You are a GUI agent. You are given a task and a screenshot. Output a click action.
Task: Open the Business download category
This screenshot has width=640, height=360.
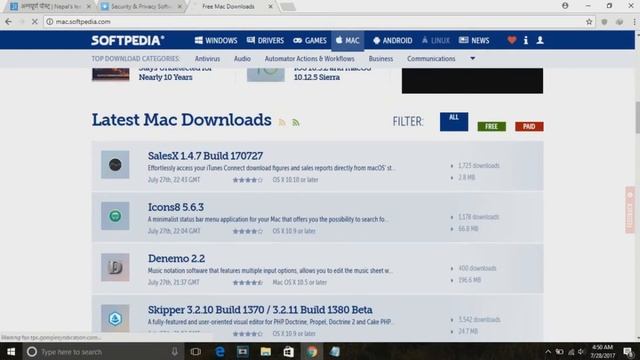click(381, 59)
